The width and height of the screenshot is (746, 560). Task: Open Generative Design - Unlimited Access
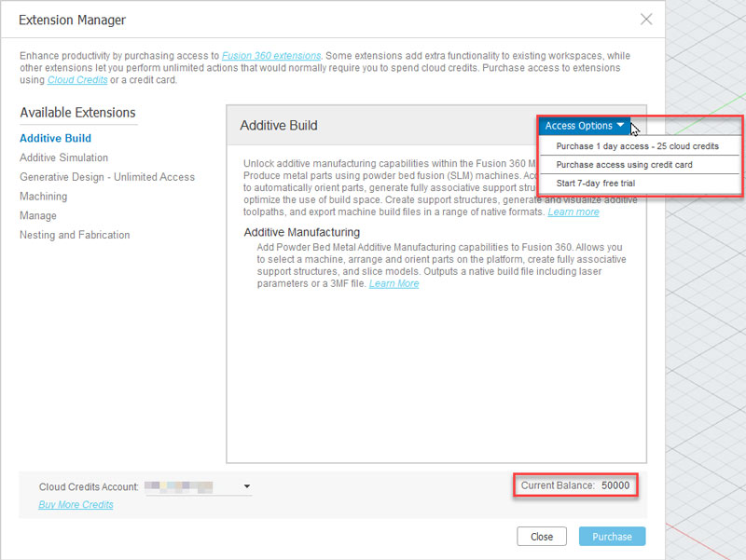point(110,176)
